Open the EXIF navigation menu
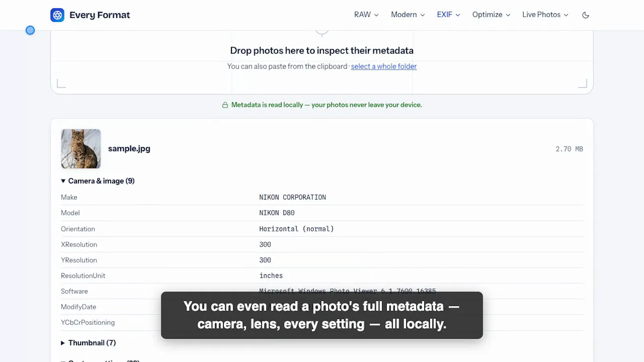This screenshot has width=644, height=362. click(x=448, y=14)
